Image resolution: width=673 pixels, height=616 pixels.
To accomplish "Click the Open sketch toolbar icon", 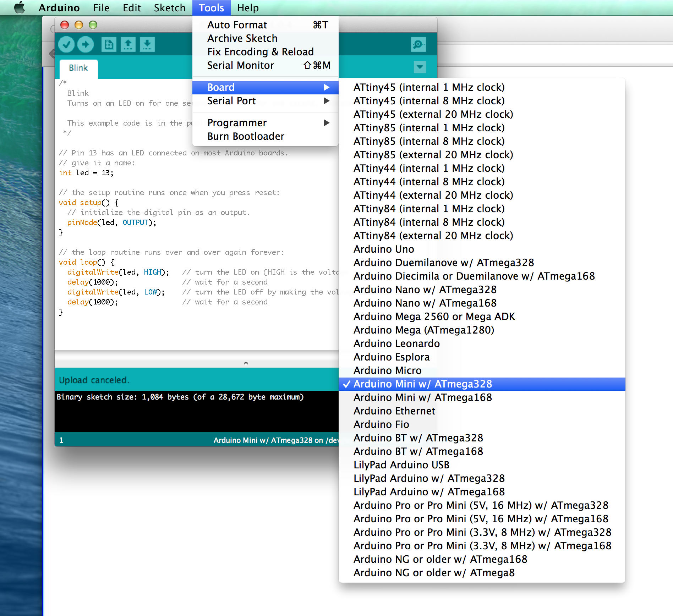I will (128, 44).
